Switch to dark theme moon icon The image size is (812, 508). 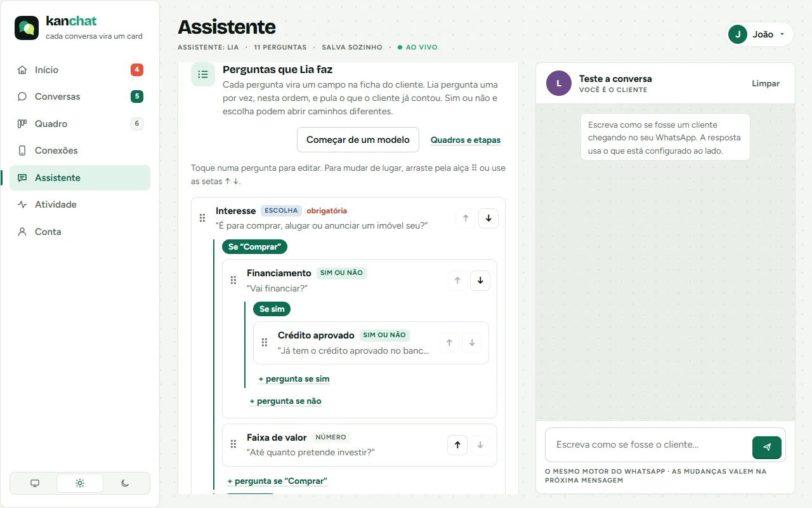(x=125, y=483)
